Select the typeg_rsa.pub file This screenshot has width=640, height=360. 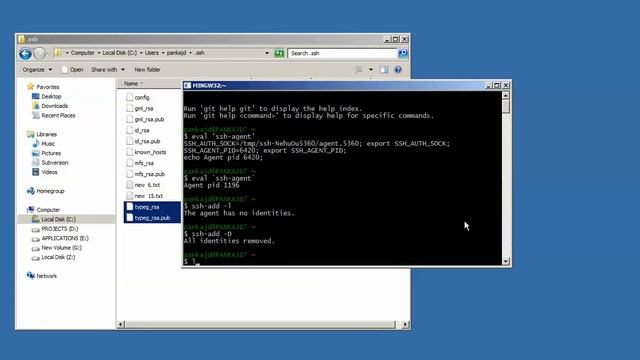tap(152, 218)
